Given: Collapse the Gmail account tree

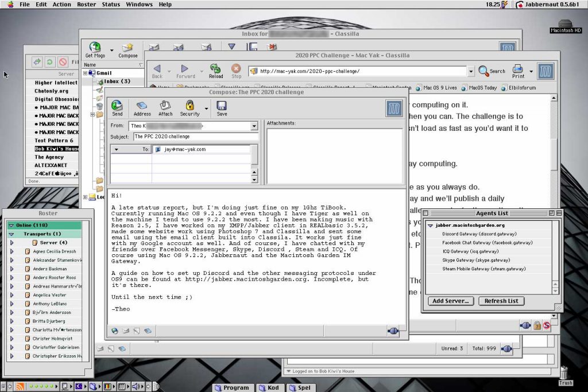Looking at the screenshot, I should coord(85,73).
